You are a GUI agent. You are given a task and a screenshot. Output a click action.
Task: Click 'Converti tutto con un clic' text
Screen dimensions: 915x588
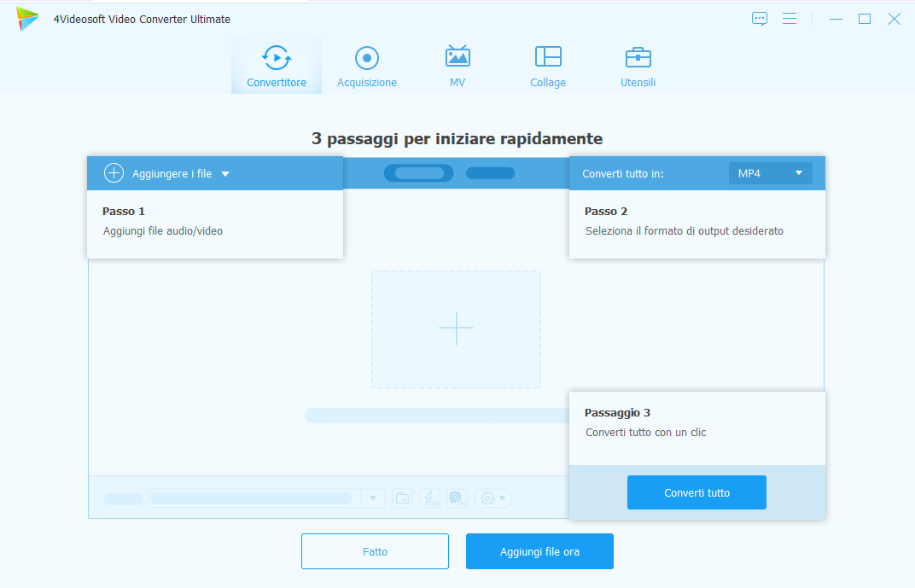pyautogui.click(x=646, y=432)
